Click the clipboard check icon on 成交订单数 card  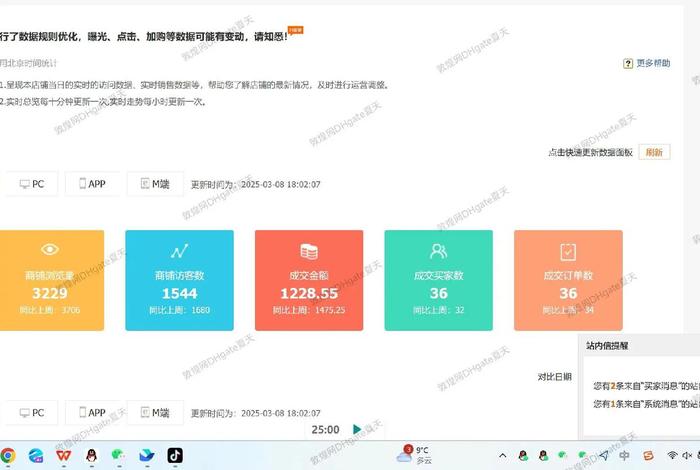568,252
